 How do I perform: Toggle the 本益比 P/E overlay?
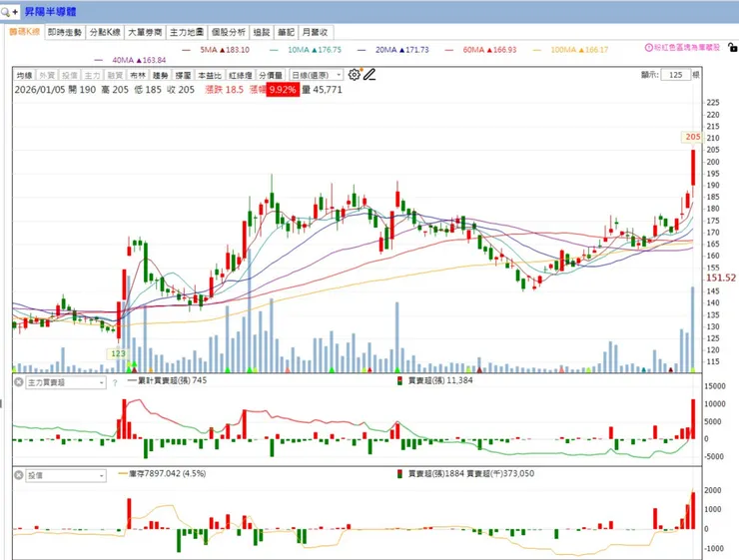pyautogui.click(x=210, y=75)
